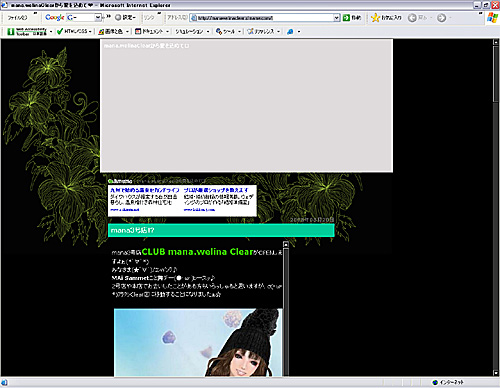Screen dimensions: 500x388
Task: Click the main page scrollbar down arrow
Action: [496, 373]
